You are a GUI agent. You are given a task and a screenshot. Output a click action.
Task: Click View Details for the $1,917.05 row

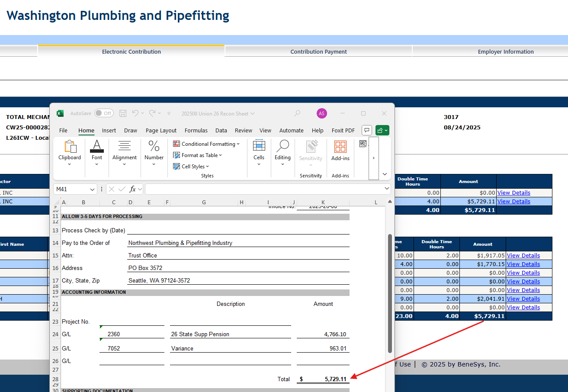pyautogui.click(x=523, y=256)
